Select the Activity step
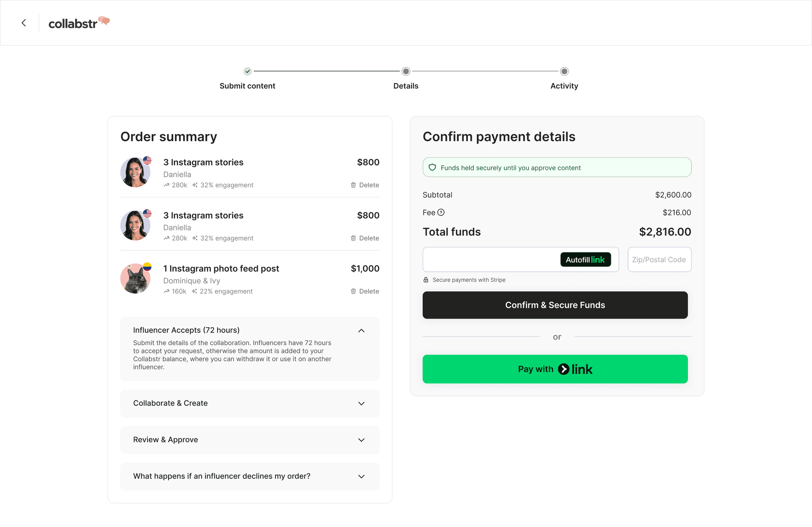The width and height of the screenshot is (812, 527). tap(564, 72)
